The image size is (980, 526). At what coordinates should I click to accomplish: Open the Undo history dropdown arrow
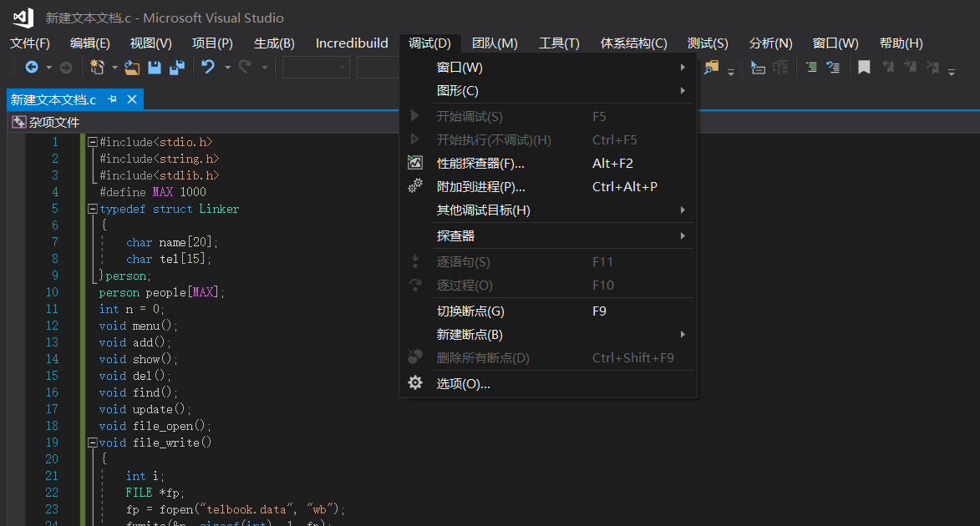click(x=227, y=68)
